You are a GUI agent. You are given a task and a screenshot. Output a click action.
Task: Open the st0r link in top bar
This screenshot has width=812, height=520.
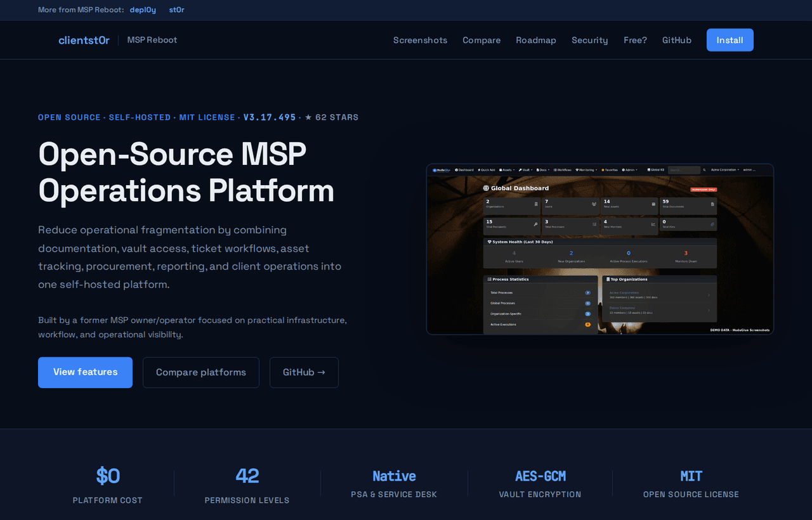pyautogui.click(x=177, y=10)
